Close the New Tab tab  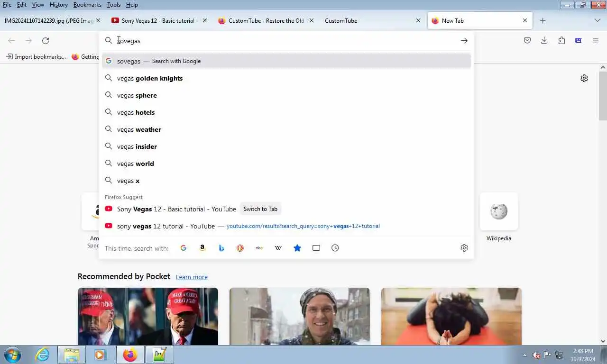(525, 21)
